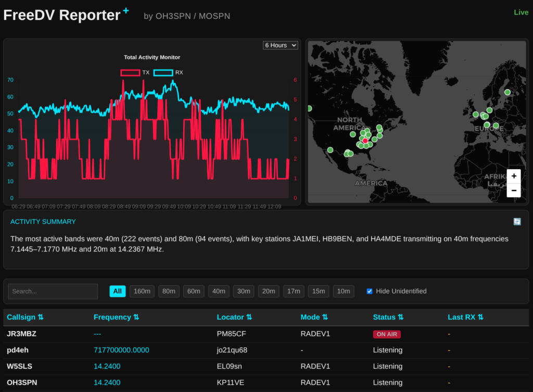Open the 6 Hours time range dropdown

pos(281,45)
